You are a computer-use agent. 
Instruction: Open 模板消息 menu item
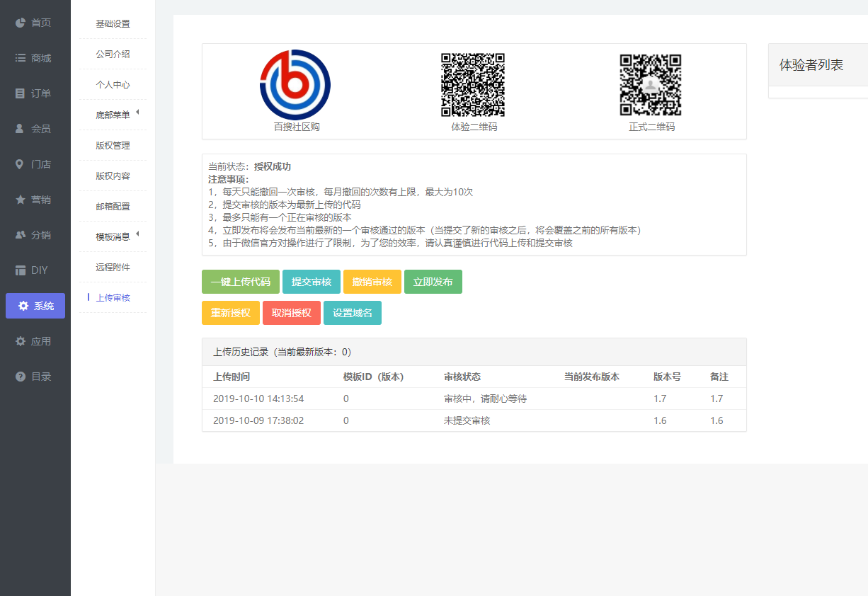click(113, 237)
